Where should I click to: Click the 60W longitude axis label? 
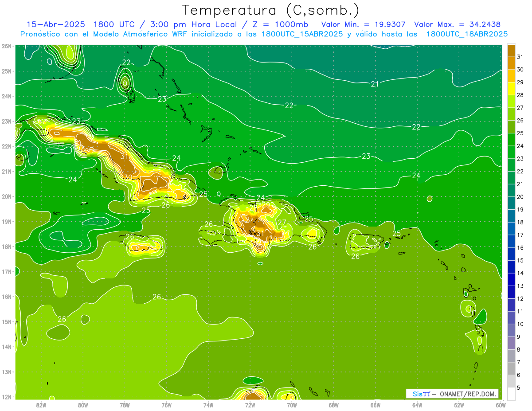501,404
